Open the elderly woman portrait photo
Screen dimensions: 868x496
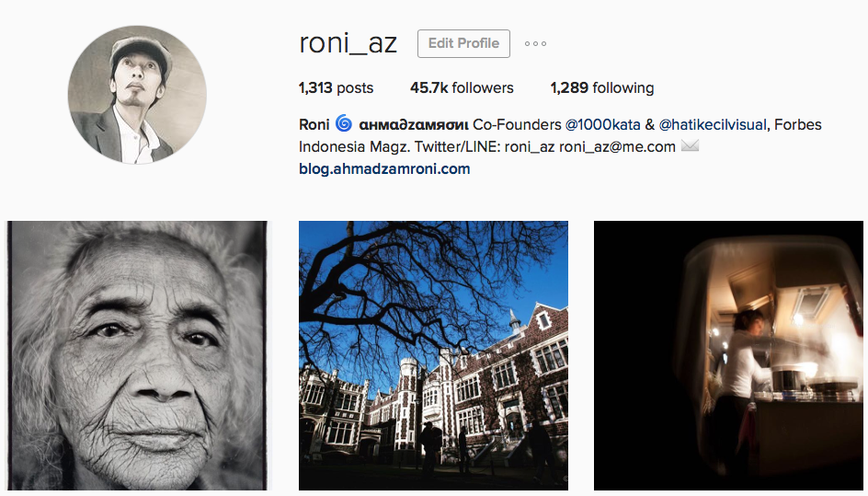coord(137,355)
